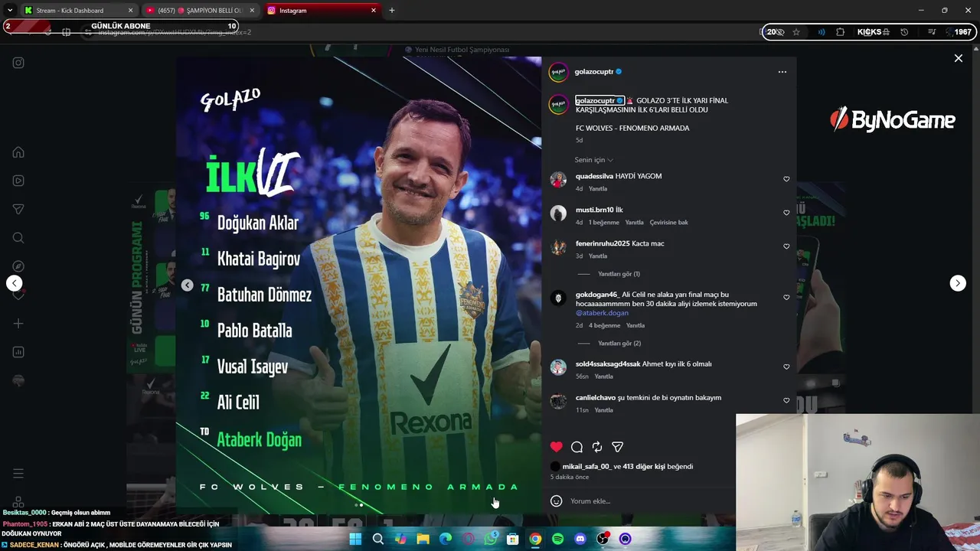
Task: Open '413 diğer kişi' likes list
Action: (644, 467)
